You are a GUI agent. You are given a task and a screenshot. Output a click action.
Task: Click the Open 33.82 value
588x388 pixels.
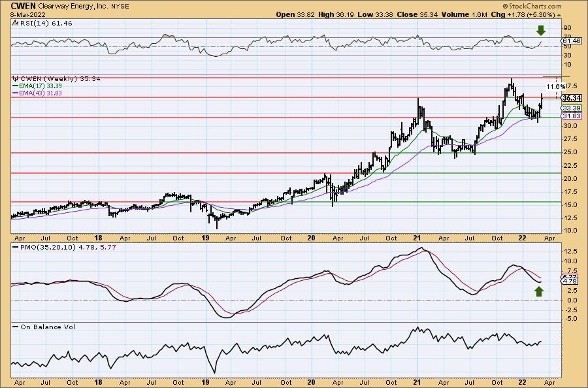[295, 14]
